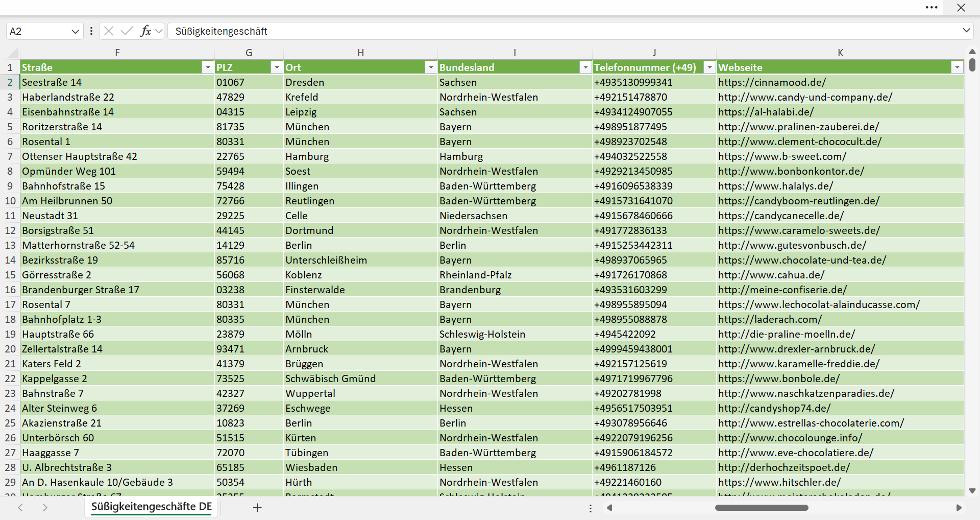Expand the Name Box dropdown
980x520 pixels.
(x=75, y=31)
